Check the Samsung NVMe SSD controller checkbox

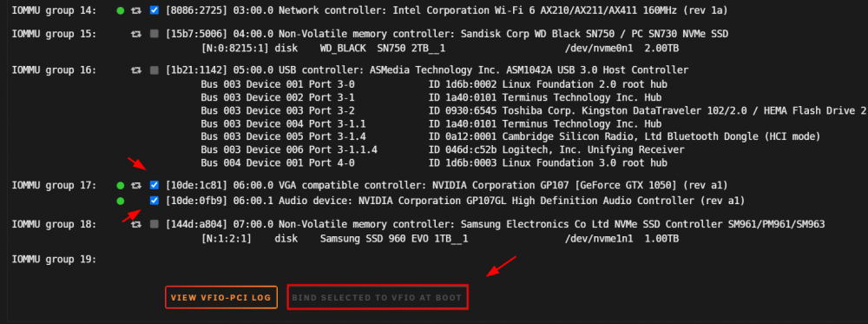pyautogui.click(x=155, y=224)
